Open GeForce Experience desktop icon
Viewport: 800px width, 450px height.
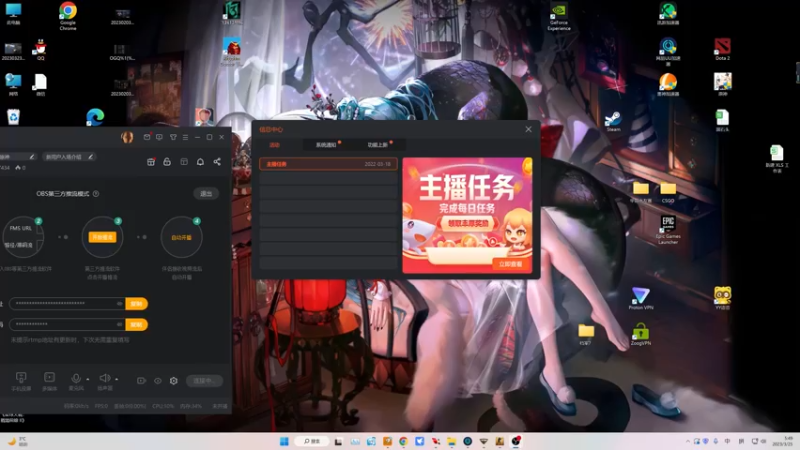click(x=559, y=17)
